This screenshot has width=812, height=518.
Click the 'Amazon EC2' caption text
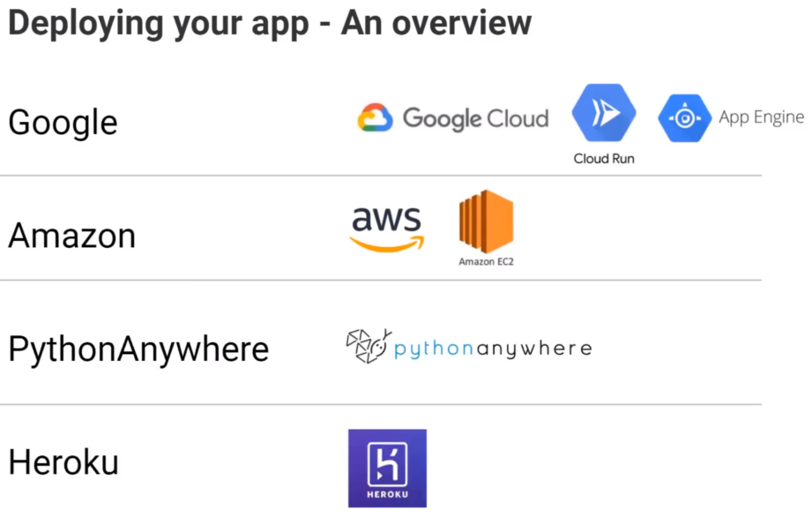487,262
